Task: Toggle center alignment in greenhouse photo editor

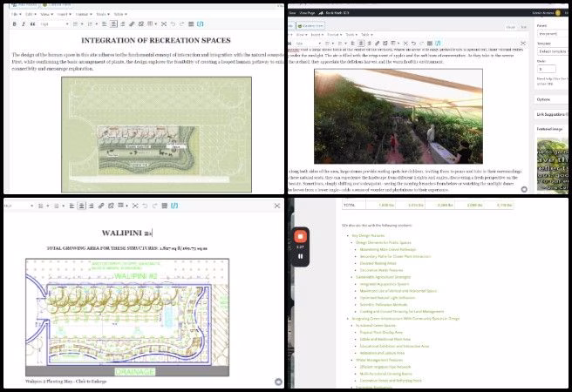Action: (361, 44)
